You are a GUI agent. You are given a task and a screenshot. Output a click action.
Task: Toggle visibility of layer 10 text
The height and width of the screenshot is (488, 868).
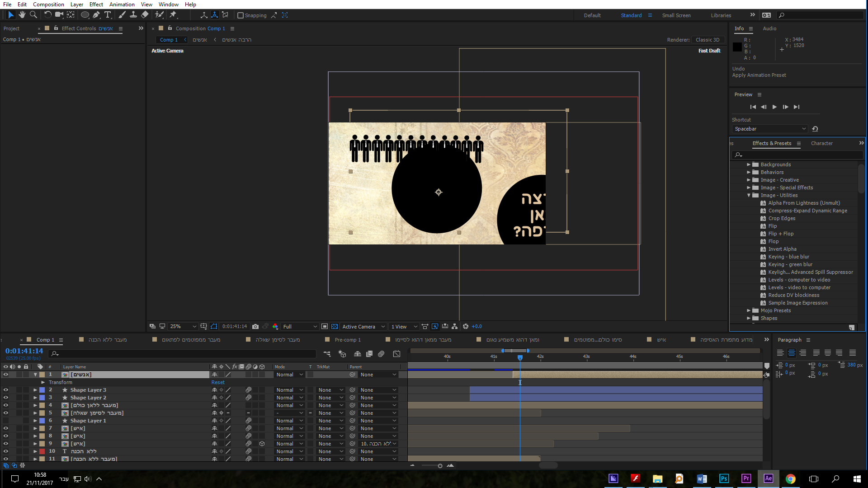(6, 451)
